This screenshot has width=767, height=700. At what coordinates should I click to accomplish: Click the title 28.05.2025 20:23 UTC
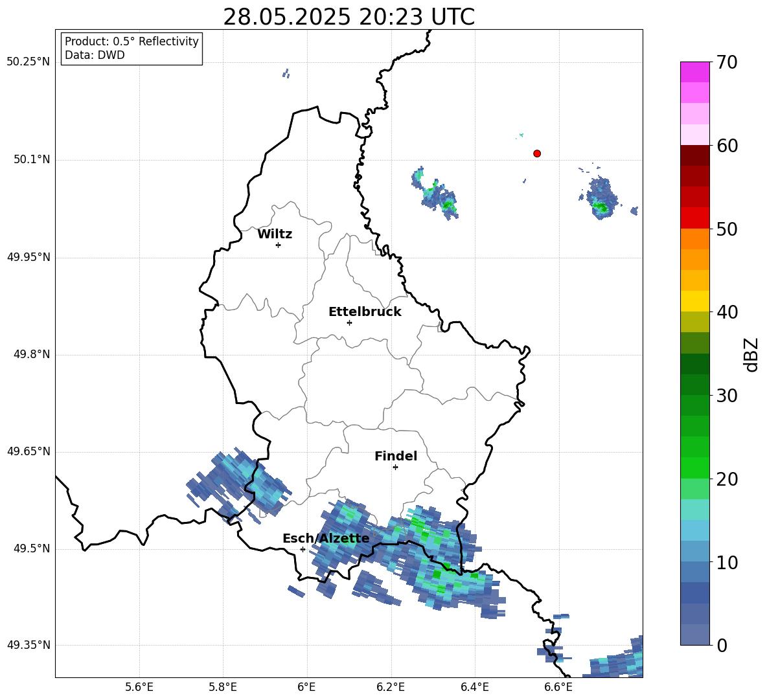[349, 17]
